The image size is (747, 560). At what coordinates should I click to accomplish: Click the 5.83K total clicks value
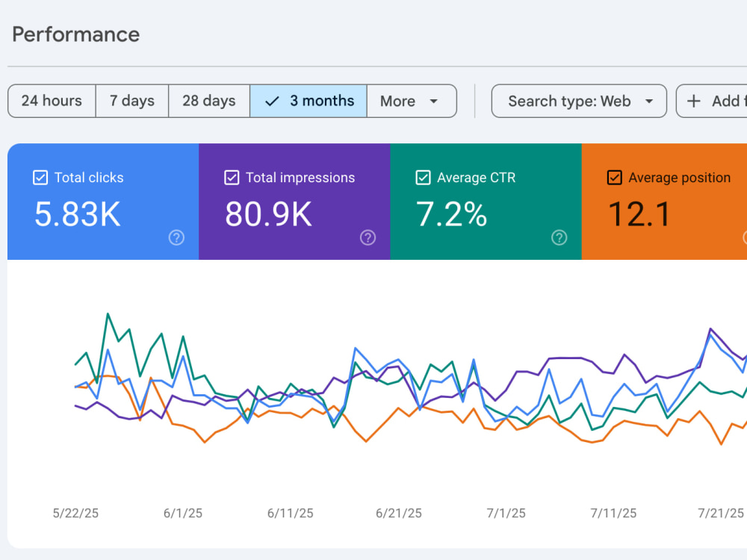pyautogui.click(x=78, y=214)
